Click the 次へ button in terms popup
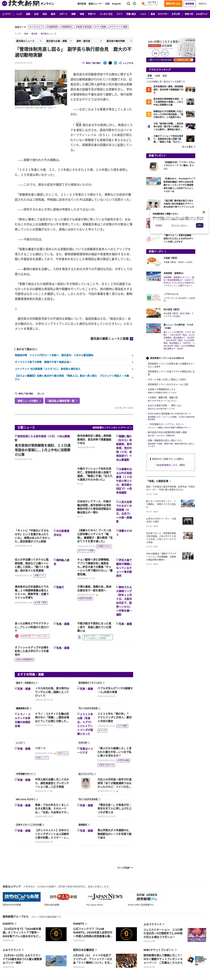Screen dimensions: 210x980 tap(199, 225)
